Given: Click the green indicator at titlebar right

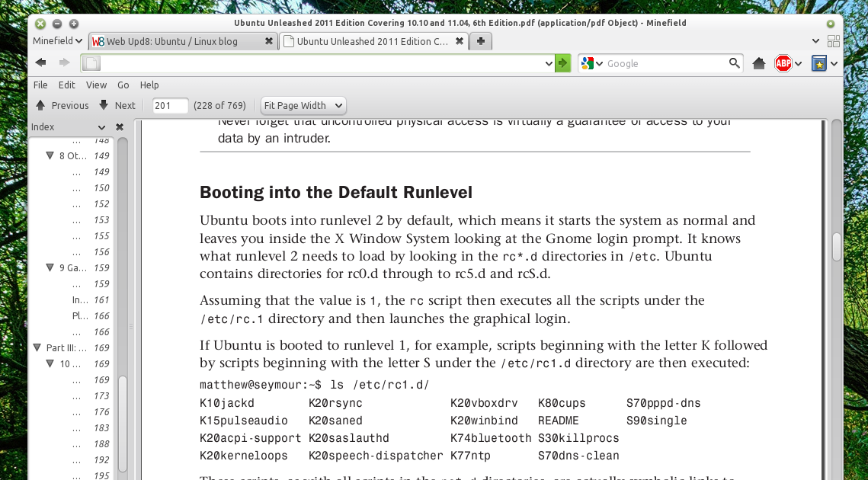Looking at the screenshot, I should coord(831,24).
